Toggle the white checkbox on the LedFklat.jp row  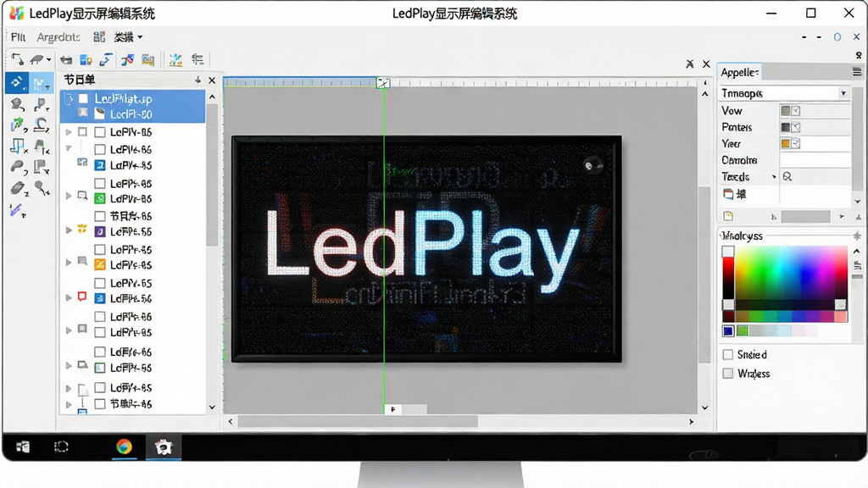point(83,98)
